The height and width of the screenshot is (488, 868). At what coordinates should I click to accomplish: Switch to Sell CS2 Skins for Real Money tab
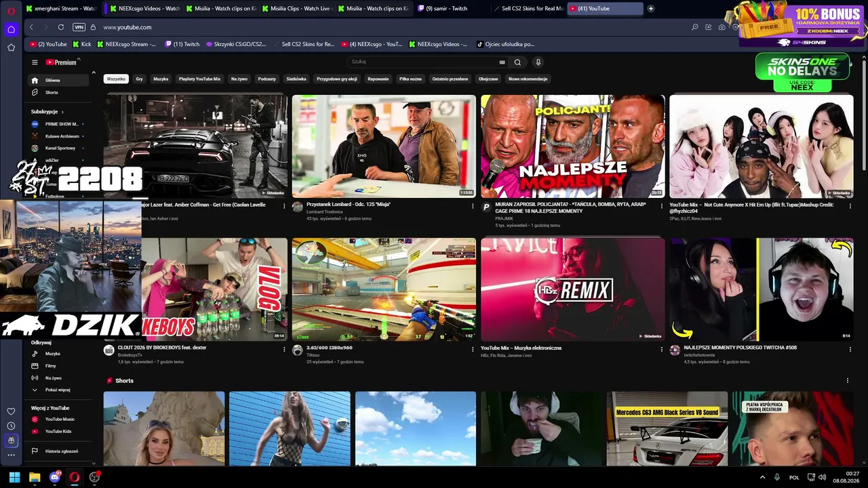pyautogui.click(x=527, y=9)
